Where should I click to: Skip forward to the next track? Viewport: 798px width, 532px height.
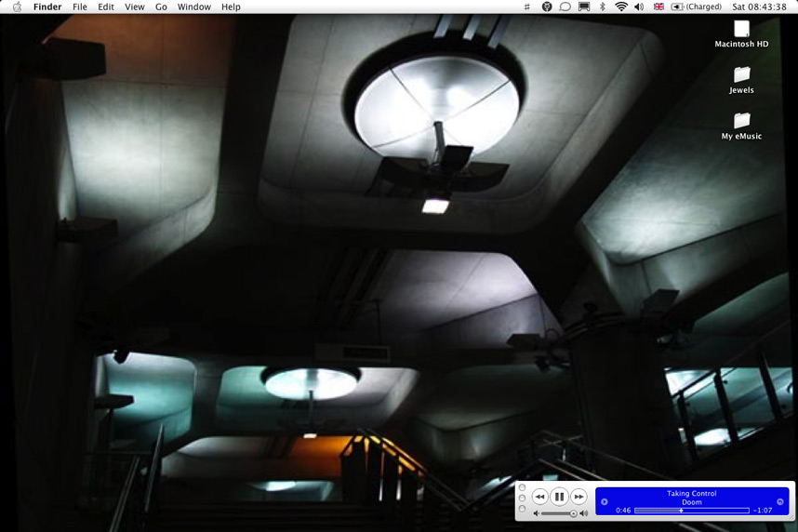[579, 497]
